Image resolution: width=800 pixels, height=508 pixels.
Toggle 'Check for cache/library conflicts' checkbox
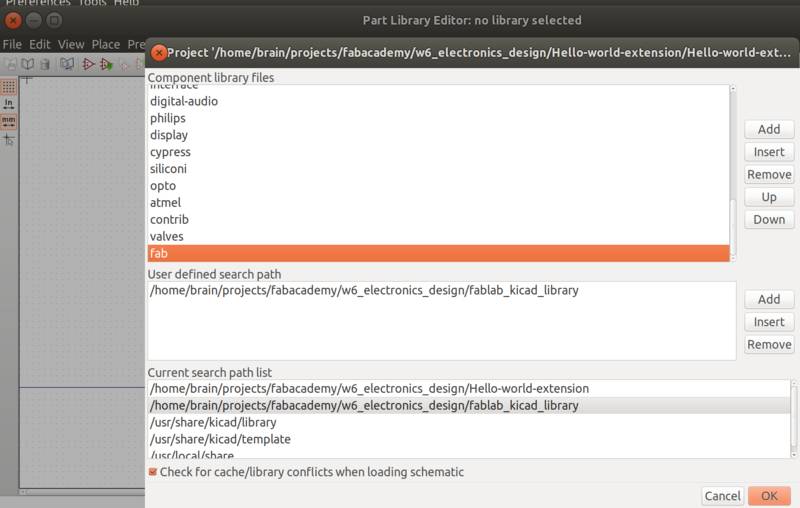click(153, 472)
